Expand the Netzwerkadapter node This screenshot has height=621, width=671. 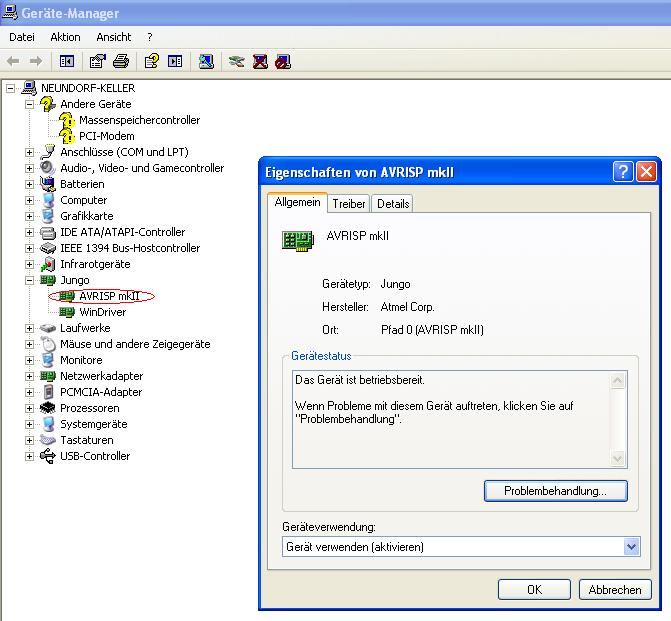29,376
